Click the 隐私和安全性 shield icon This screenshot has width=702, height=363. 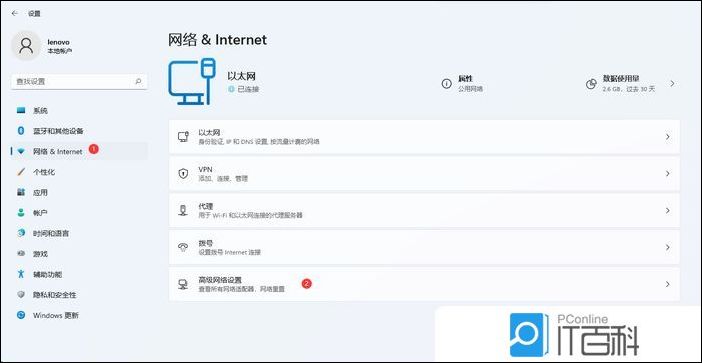pos(21,295)
